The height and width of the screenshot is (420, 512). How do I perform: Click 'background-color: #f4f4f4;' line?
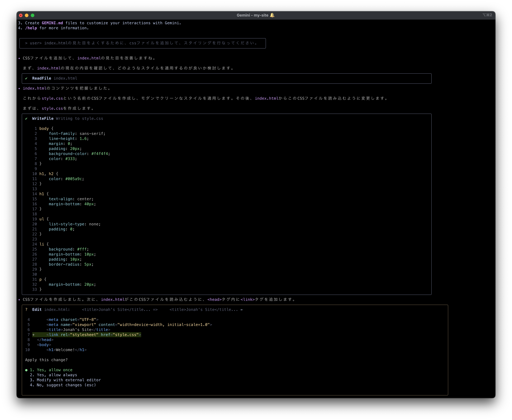point(79,154)
